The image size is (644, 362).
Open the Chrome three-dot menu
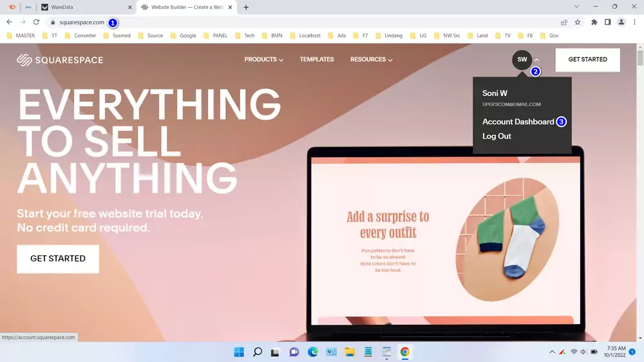634,22
